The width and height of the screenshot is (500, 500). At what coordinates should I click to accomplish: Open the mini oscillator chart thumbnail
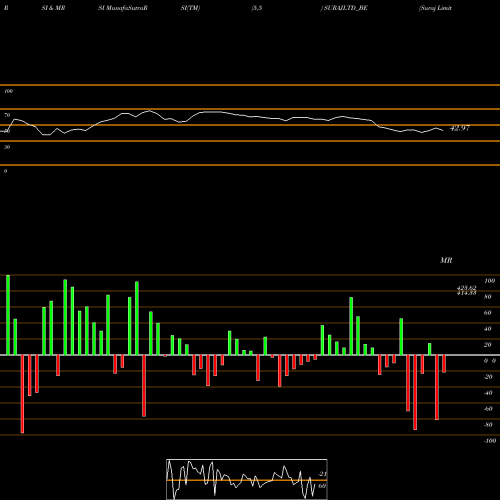click(247, 479)
